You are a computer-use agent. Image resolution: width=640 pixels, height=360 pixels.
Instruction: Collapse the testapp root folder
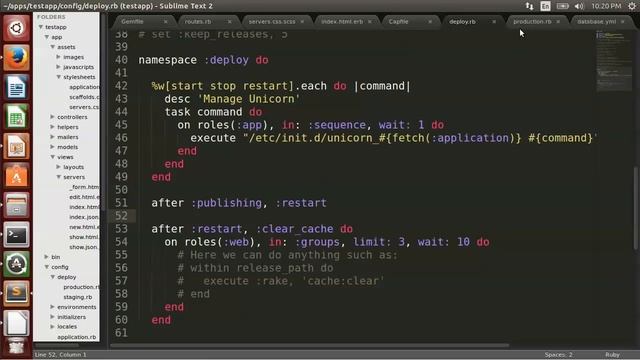(41, 27)
